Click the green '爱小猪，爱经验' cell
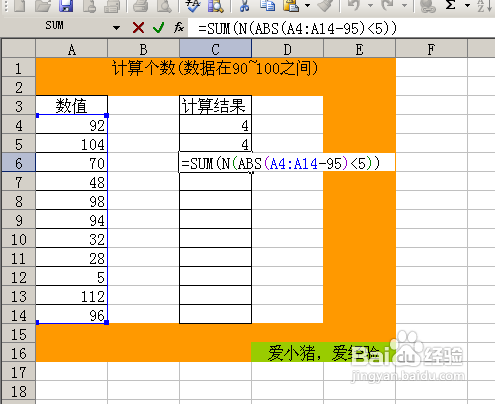 pyautogui.click(x=323, y=353)
